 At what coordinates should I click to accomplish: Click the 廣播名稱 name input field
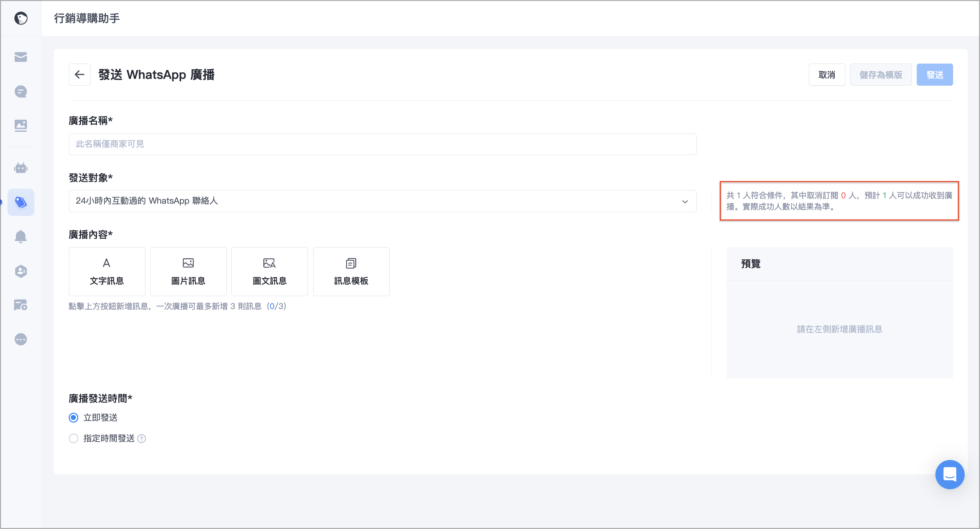382,144
